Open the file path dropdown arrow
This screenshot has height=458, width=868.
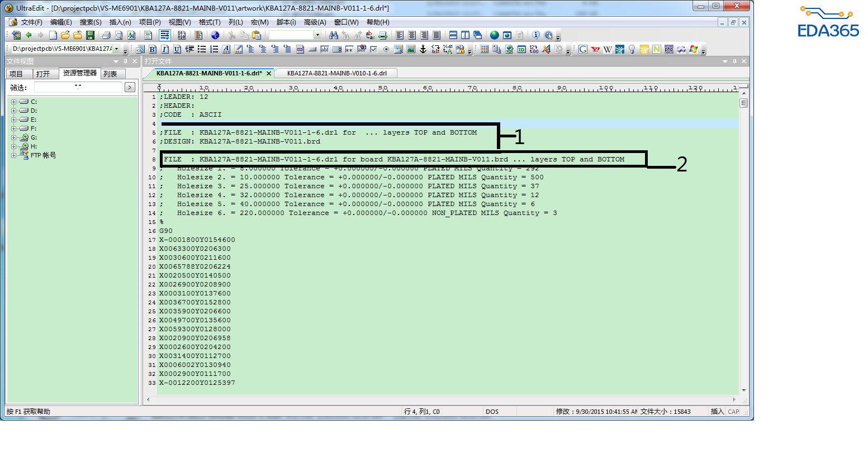pyautogui.click(x=117, y=49)
